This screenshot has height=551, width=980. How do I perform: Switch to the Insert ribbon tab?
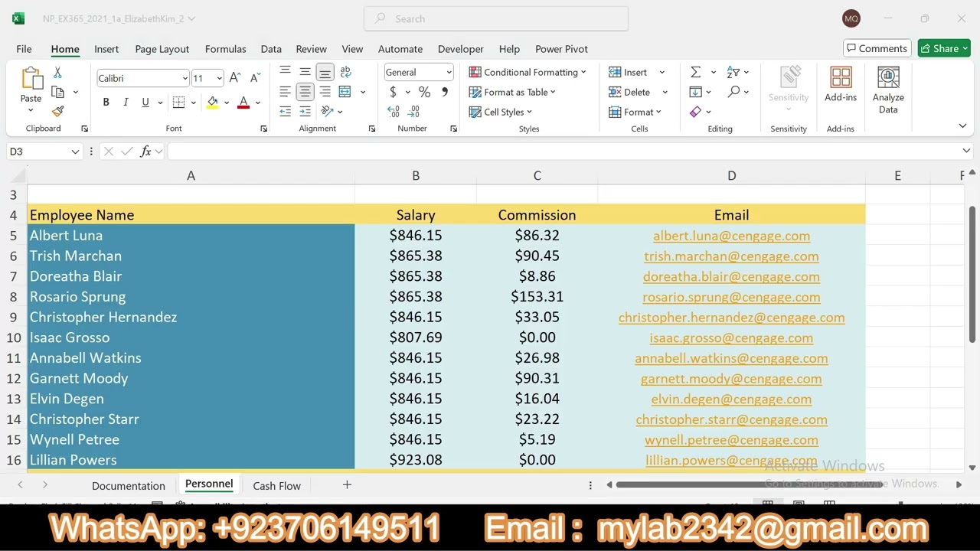point(106,49)
